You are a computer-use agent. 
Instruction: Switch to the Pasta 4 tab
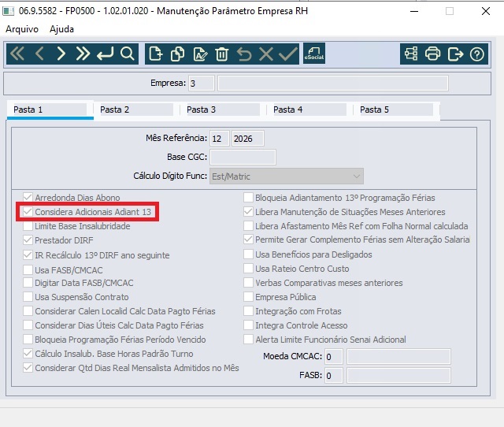[x=309, y=110]
